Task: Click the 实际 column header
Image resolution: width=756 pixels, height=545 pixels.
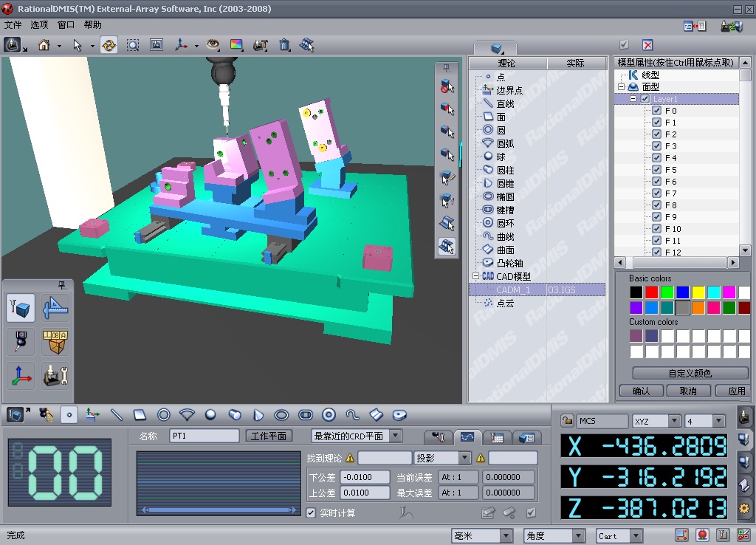Action: 576,64
